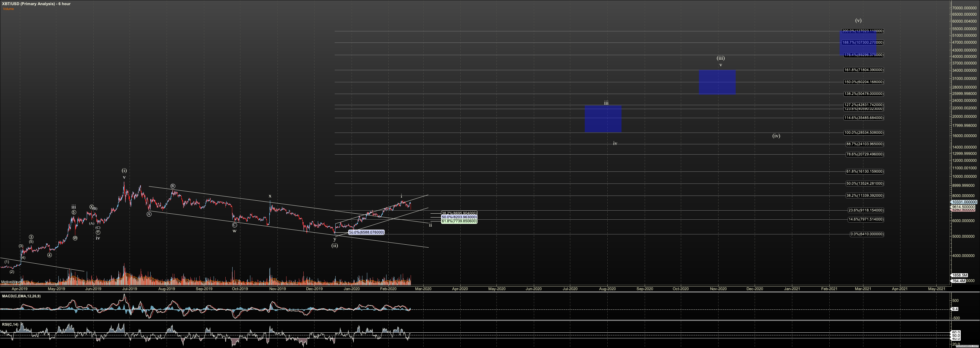
Task: Select the Mar-2020 date axis label
Action: 423,289
